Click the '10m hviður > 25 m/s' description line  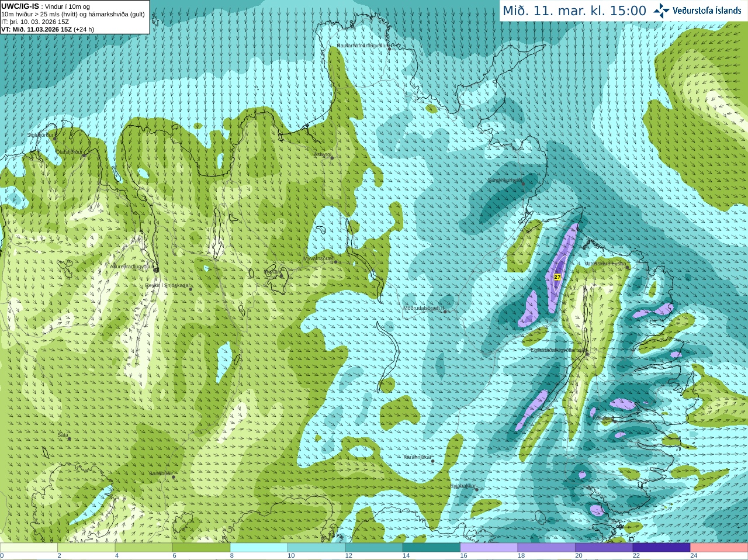(73, 14)
